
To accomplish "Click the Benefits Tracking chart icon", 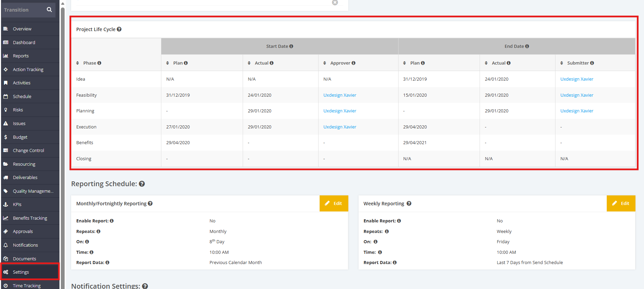I will click(5, 218).
